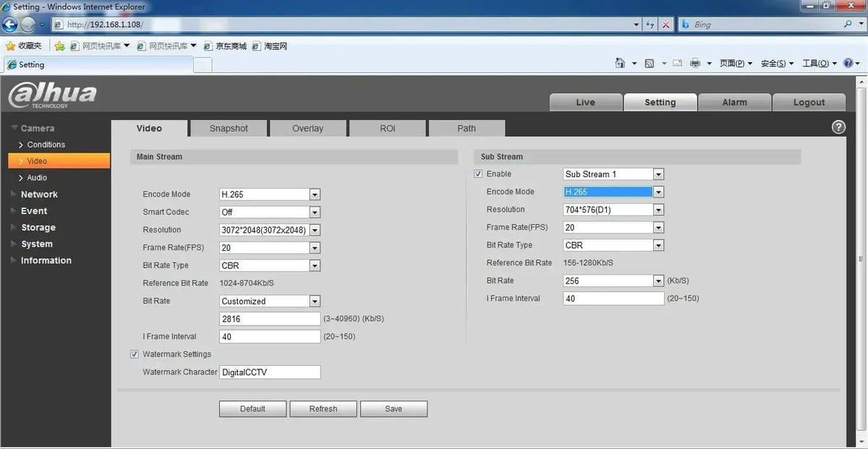Click the help question mark icon

coord(838,127)
